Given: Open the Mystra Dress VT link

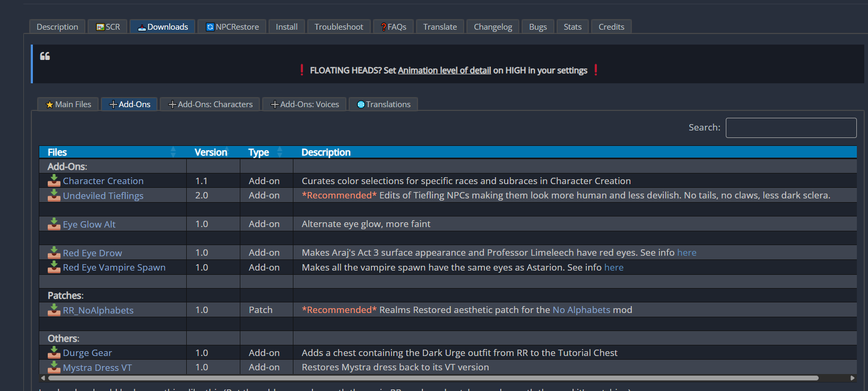Looking at the screenshot, I should point(97,368).
